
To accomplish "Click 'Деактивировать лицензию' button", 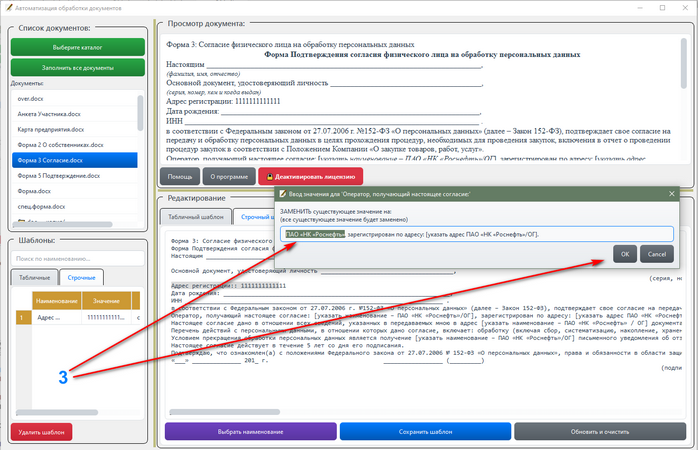I will [x=311, y=176].
